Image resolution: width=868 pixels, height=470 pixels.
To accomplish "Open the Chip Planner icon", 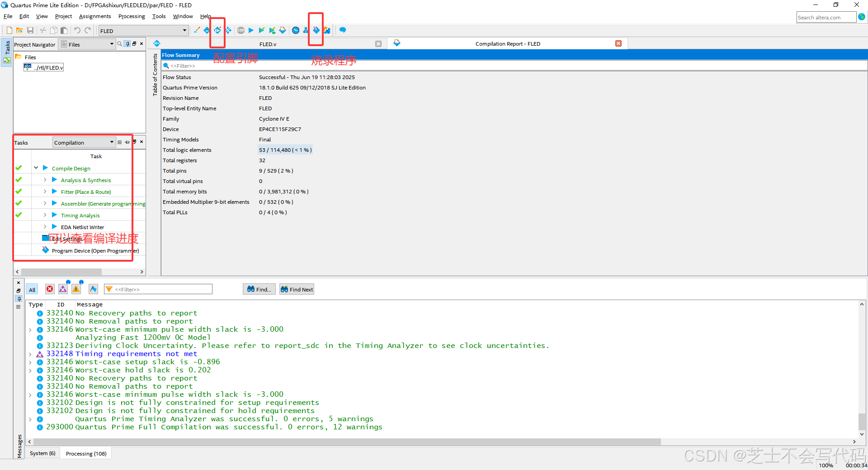I will (228, 30).
